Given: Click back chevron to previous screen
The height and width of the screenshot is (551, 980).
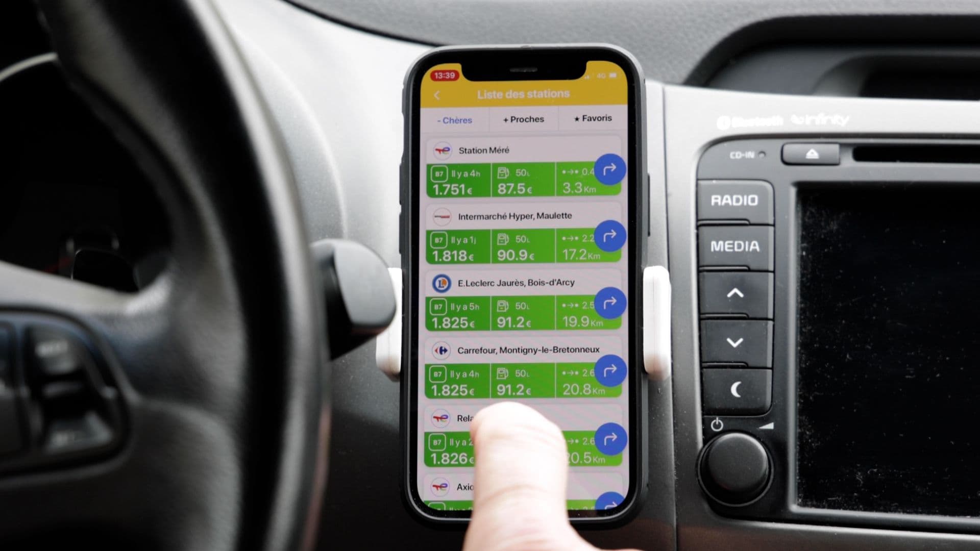Looking at the screenshot, I should tap(436, 94).
